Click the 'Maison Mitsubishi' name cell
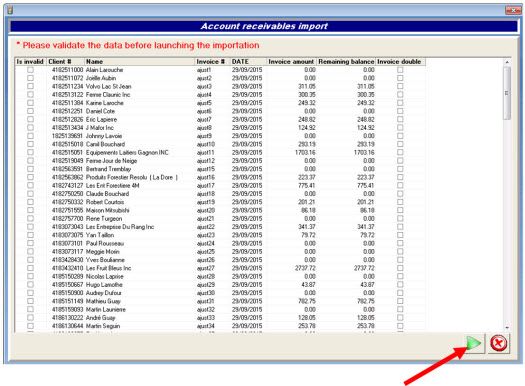This screenshot has height=386, width=525. click(107, 210)
